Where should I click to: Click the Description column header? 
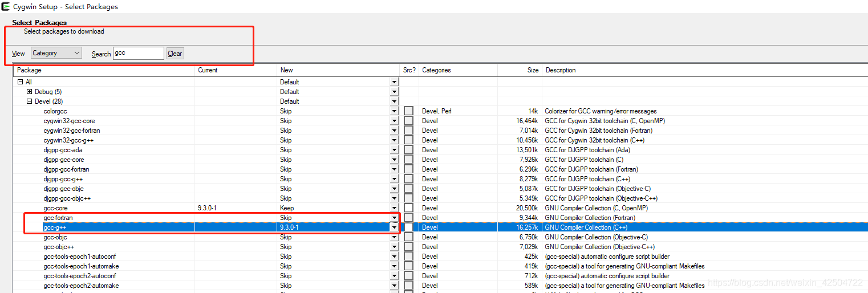pos(705,70)
